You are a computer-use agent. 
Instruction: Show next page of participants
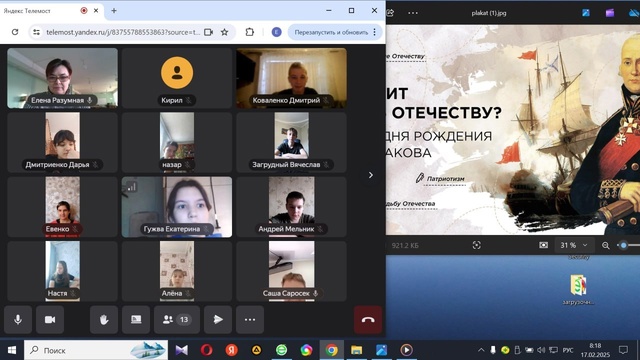[371, 175]
